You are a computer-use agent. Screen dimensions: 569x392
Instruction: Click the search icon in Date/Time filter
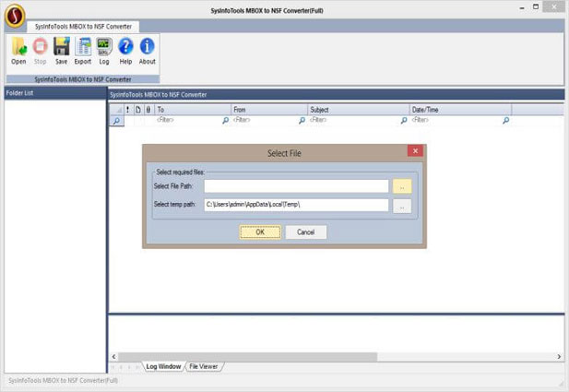(x=506, y=121)
